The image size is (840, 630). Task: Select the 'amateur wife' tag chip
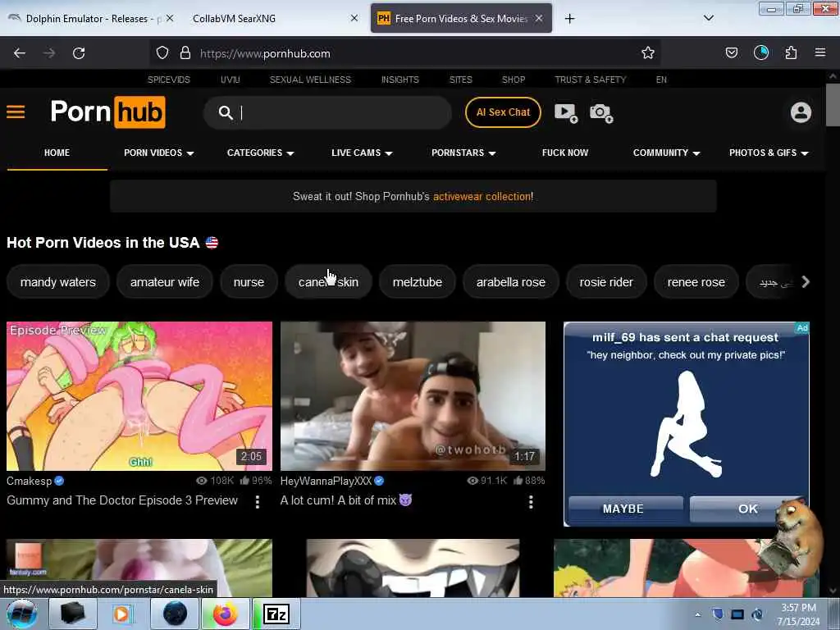pyautogui.click(x=164, y=282)
